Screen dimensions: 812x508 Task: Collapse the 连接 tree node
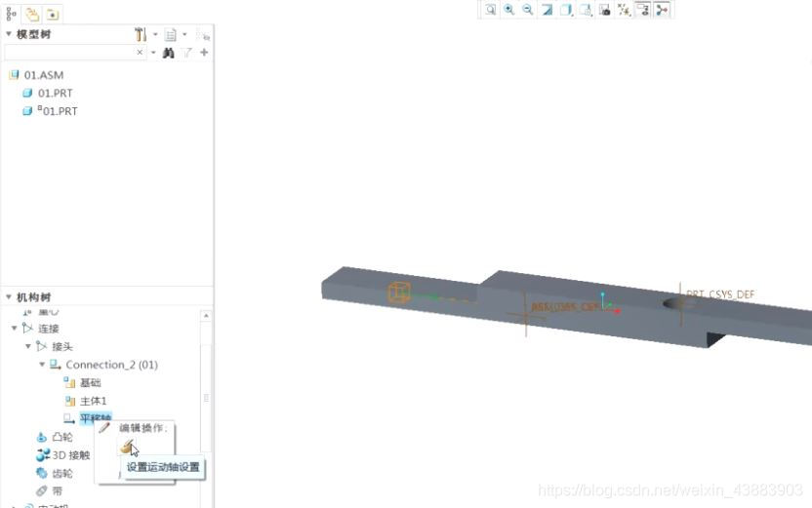tap(15, 329)
